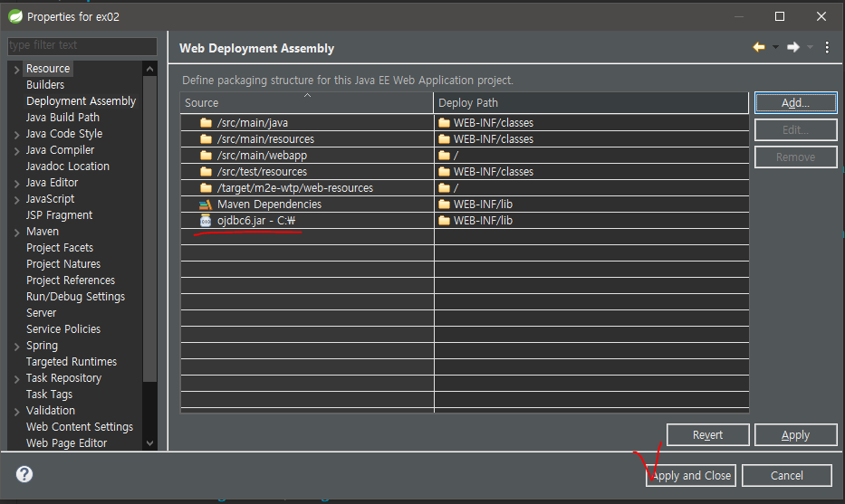Select the /target/m2e-wtp/web-resources row text
This screenshot has width=845, height=504.
(x=294, y=188)
